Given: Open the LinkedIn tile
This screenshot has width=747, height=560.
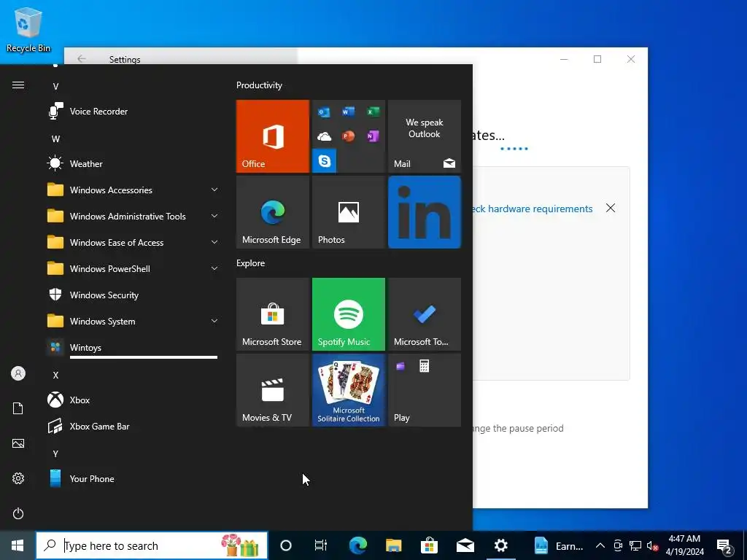Looking at the screenshot, I should 425,212.
